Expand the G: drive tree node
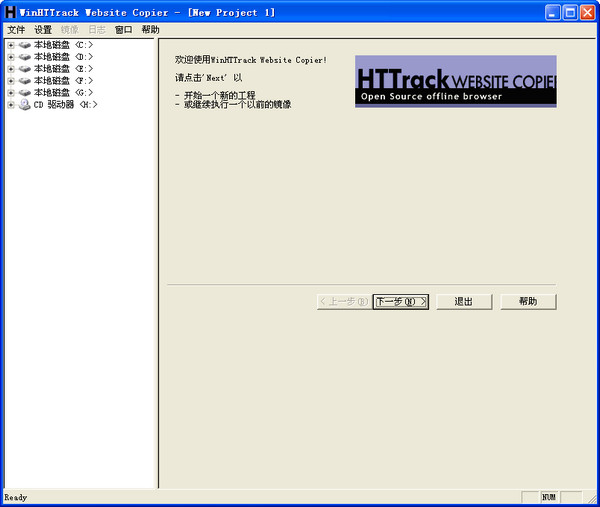This screenshot has width=600, height=507. tap(11, 93)
